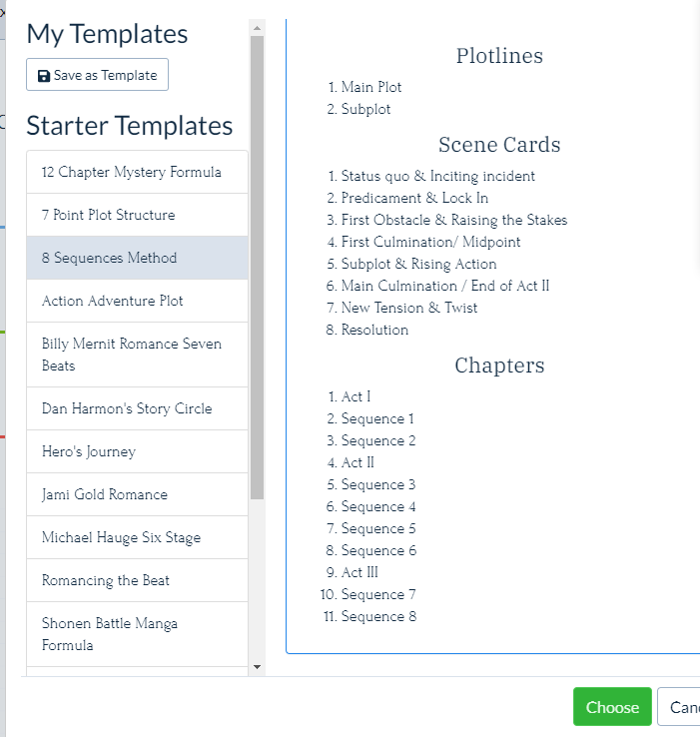Click the Save as Template button
Image resolution: width=700 pixels, height=737 pixels.
tap(97, 75)
